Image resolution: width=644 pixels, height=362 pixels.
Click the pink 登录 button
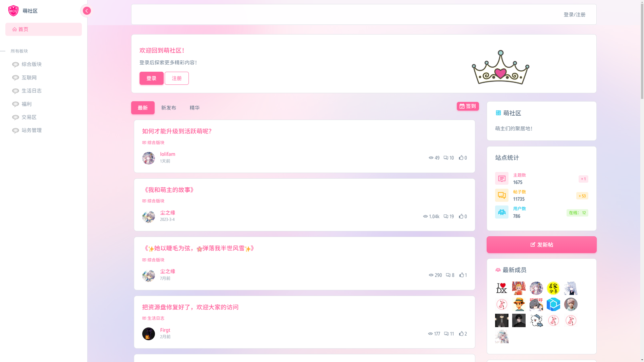(152, 78)
